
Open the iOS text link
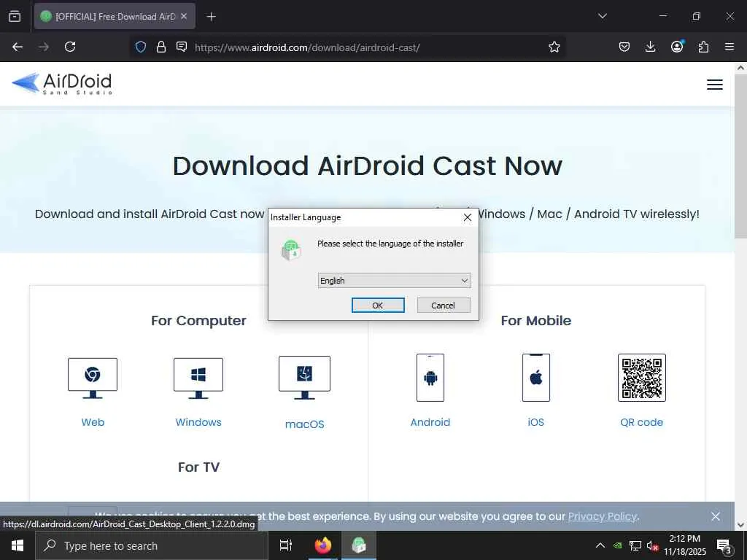tap(536, 422)
